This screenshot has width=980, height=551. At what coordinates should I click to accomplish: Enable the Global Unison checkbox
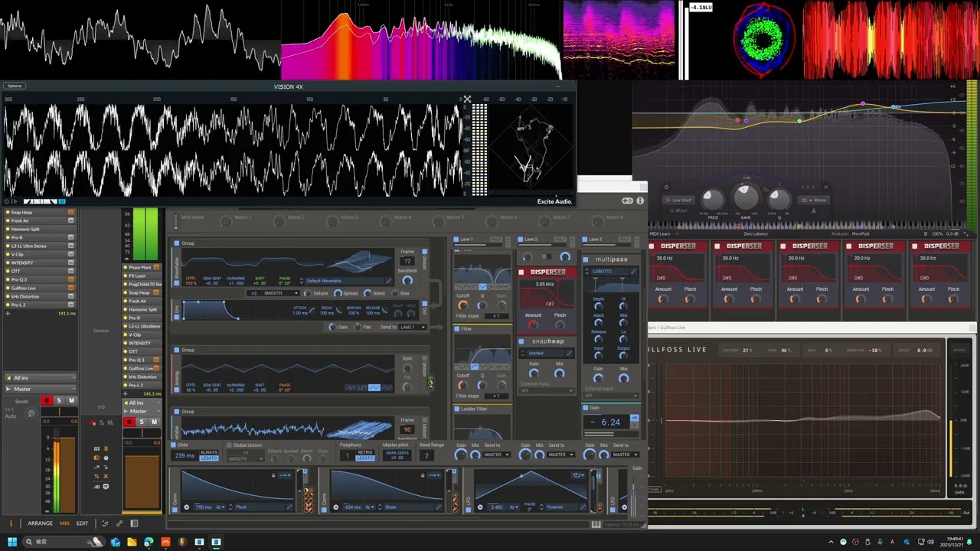pos(229,445)
